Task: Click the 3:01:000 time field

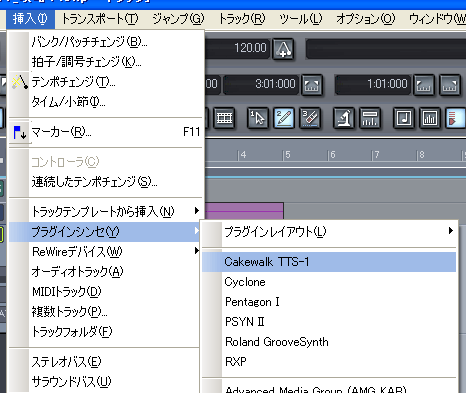Action: [261, 84]
